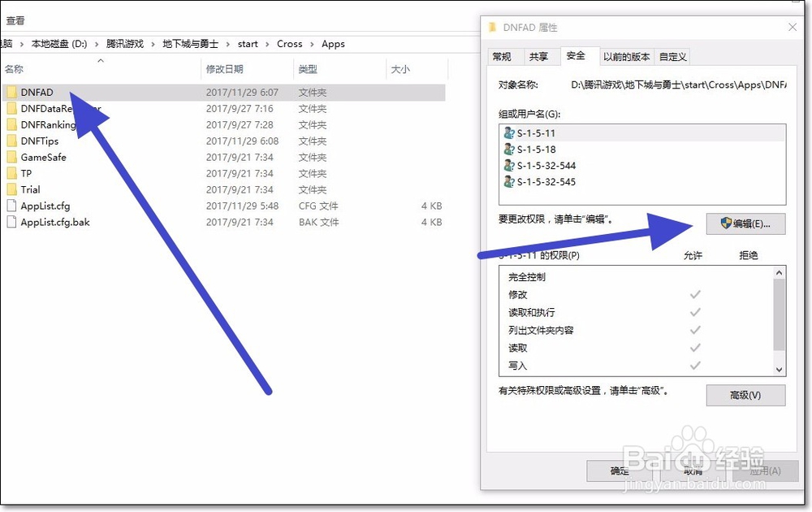Switch to the 常规 tab

502,57
